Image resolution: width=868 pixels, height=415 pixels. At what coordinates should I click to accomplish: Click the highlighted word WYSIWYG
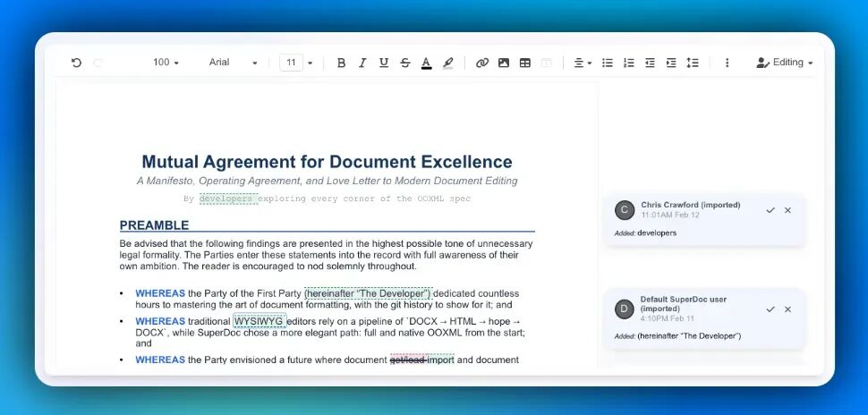pyautogui.click(x=260, y=321)
